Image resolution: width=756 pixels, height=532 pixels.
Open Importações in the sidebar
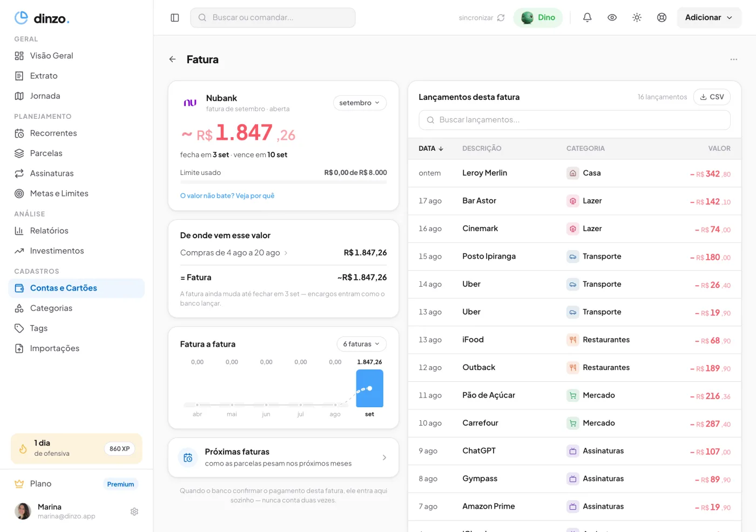[x=77, y=348]
